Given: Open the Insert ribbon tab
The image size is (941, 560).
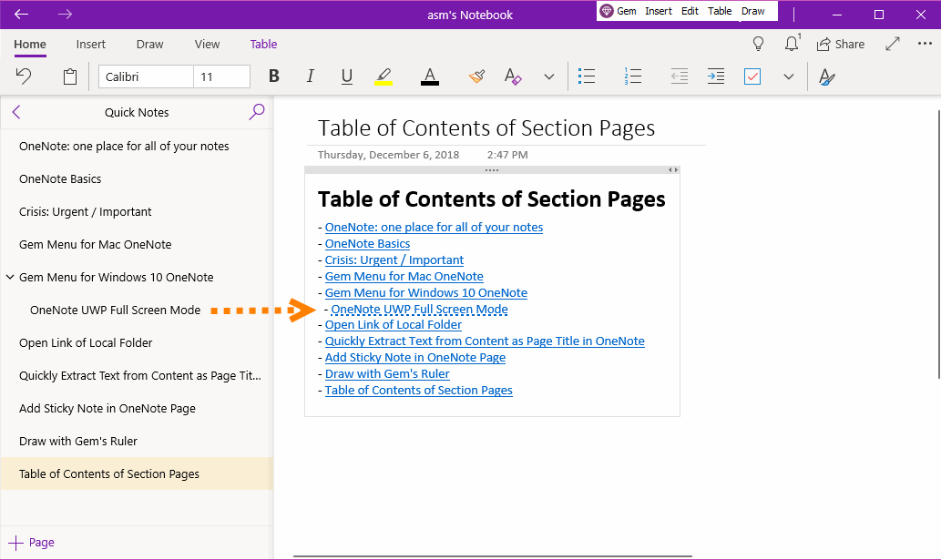Looking at the screenshot, I should click(x=90, y=45).
